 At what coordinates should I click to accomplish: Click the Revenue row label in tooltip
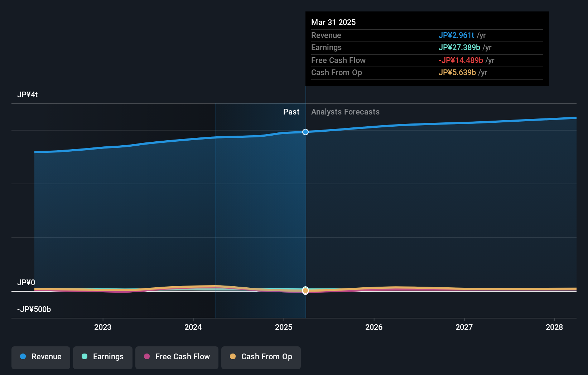point(326,35)
